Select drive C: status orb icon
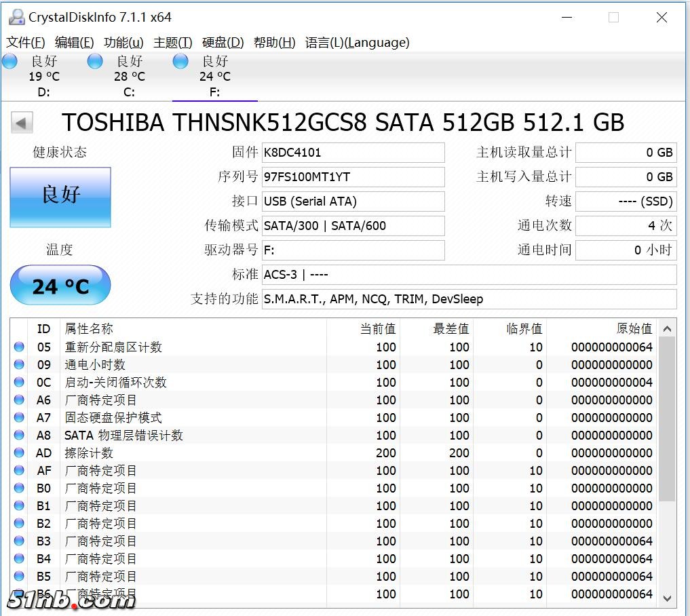 tap(95, 62)
